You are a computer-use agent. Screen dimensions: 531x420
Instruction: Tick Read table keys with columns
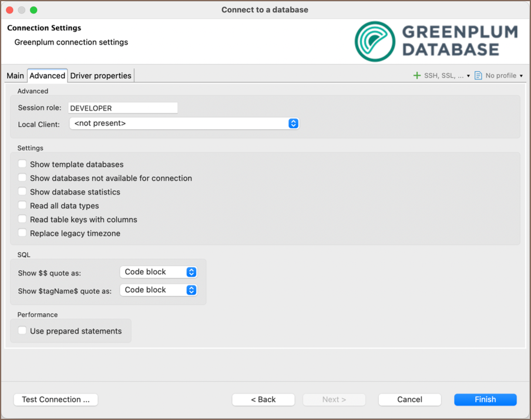22,220
